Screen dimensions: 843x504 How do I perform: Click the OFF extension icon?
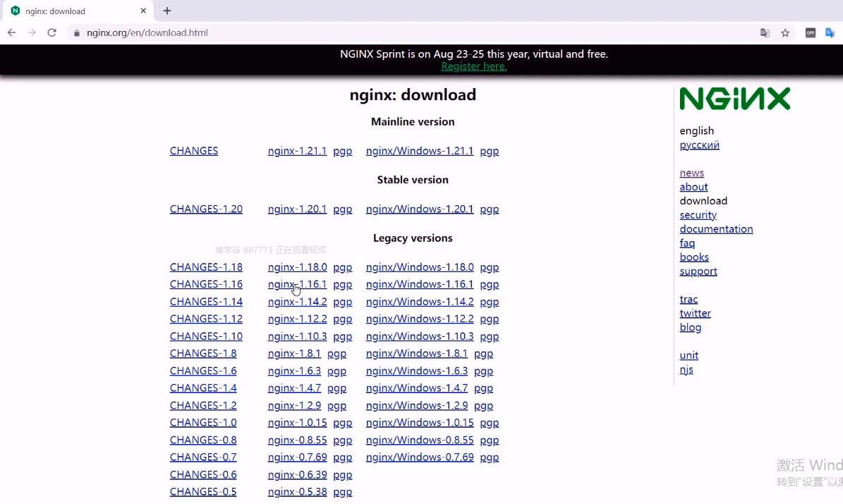[811, 32]
